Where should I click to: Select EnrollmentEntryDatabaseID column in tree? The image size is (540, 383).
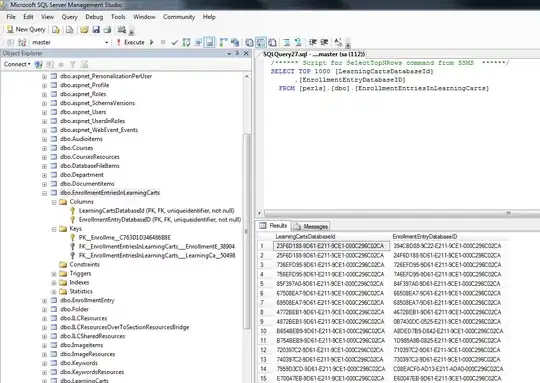[x=160, y=219]
